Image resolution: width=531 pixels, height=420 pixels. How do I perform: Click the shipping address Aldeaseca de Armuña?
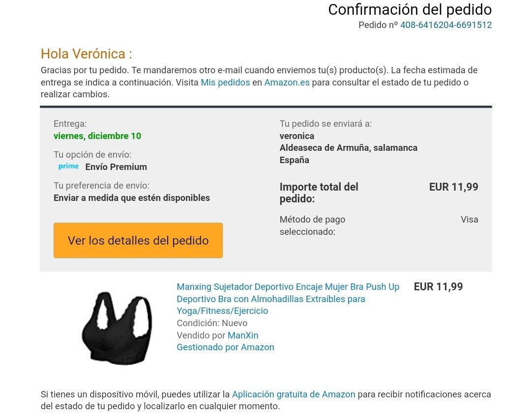point(349,148)
